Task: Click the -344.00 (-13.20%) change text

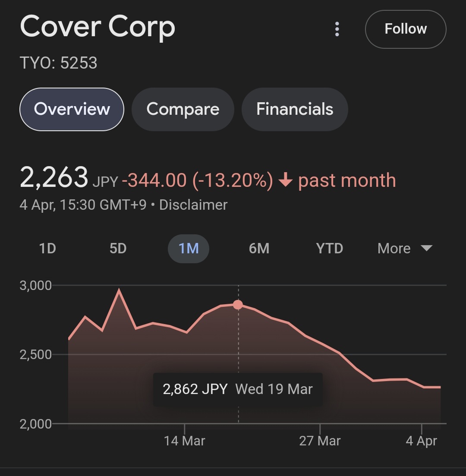Action: click(x=197, y=180)
